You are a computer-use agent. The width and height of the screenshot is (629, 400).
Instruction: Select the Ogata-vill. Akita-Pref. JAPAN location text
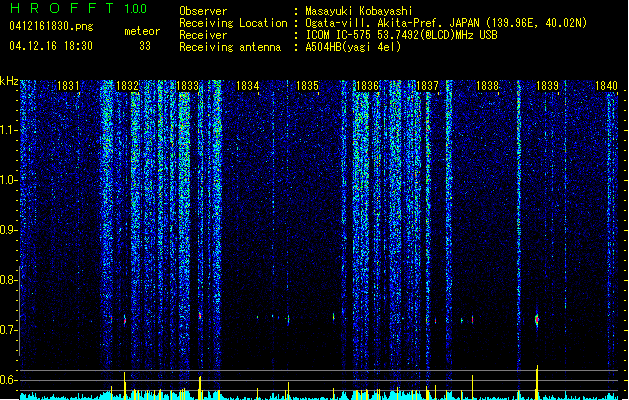(446, 23)
